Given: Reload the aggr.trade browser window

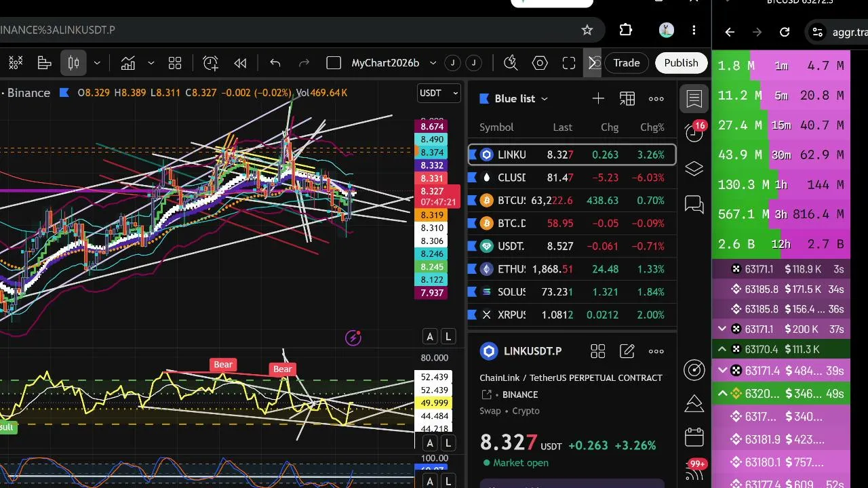Looking at the screenshot, I should pyautogui.click(x=785, y=32).
